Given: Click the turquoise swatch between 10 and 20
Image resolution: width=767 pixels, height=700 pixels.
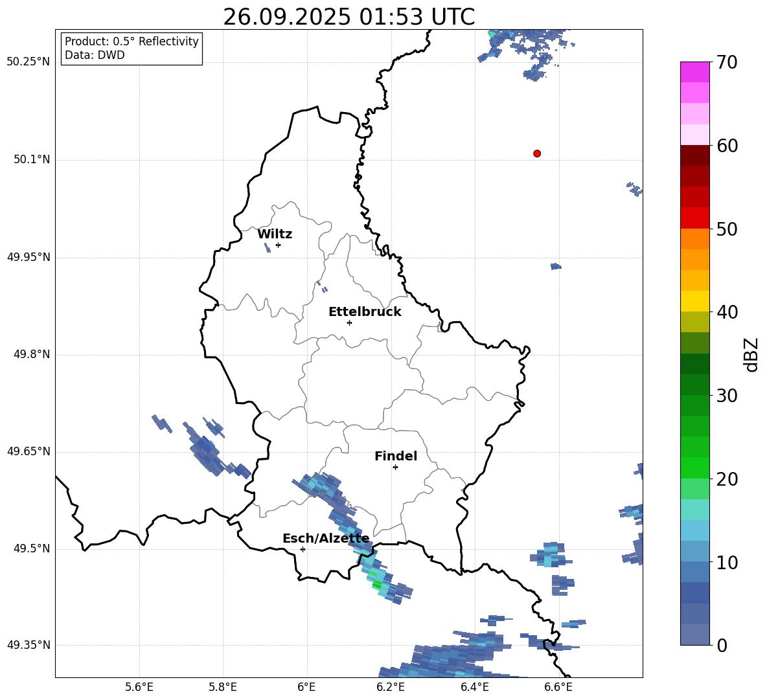Looking at the screenshot, I should (695, 510).
